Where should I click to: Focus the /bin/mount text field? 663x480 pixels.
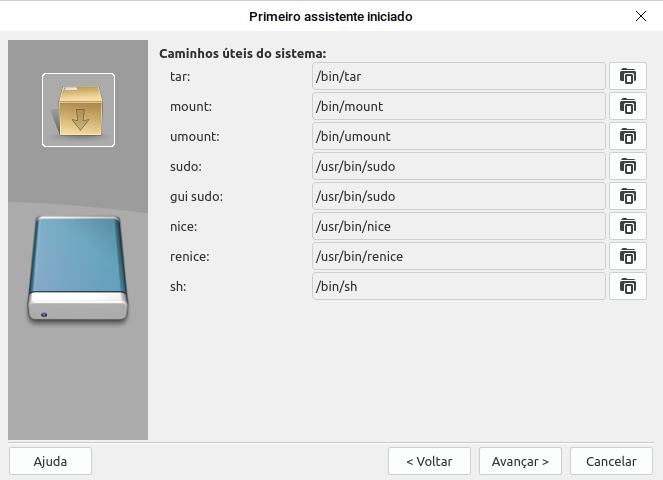click(x=459, y=106)
